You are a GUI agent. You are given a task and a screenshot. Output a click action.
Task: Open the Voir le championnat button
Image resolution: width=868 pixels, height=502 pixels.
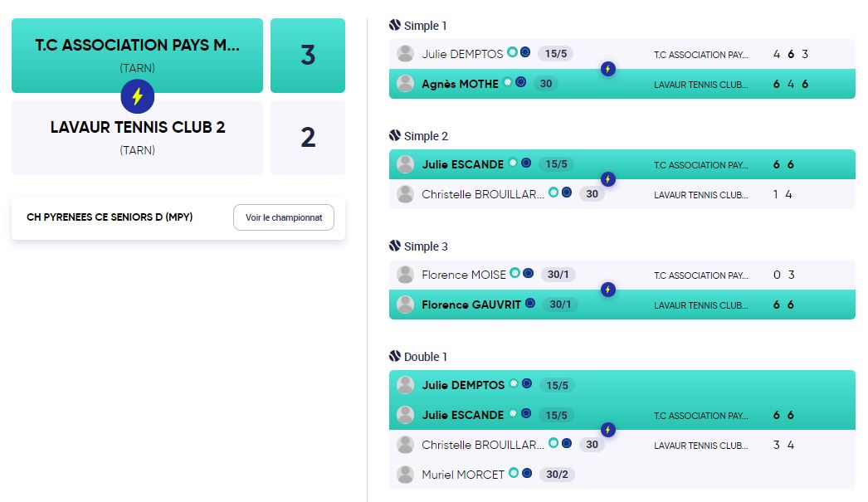coord(284,217)
